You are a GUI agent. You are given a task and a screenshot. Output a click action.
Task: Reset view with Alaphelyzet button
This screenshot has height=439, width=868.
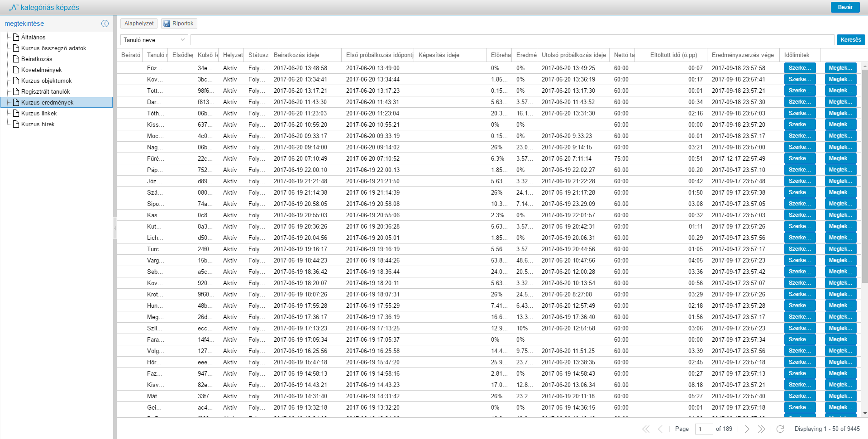click(x=139, y=24)
